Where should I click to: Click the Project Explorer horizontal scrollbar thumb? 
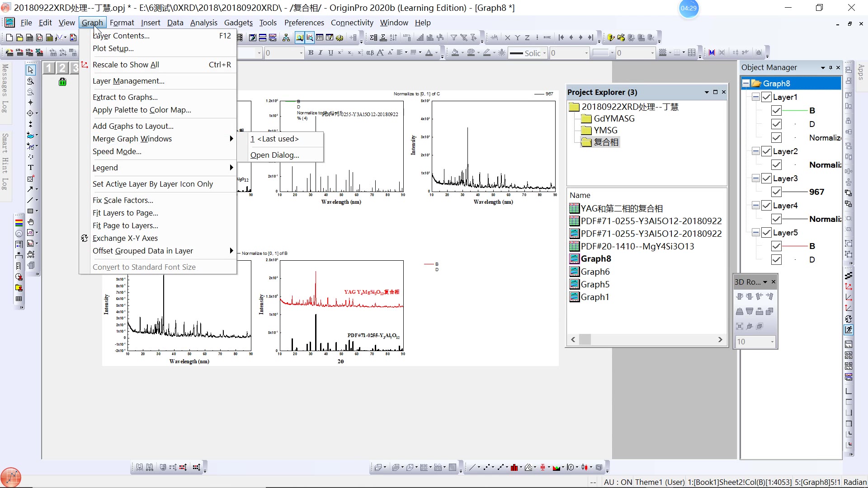585,339
